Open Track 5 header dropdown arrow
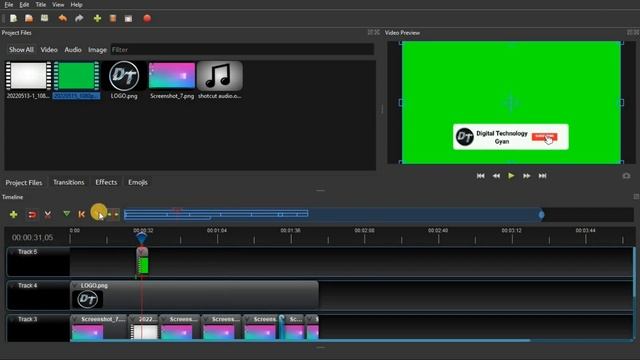 pos(12,252)
